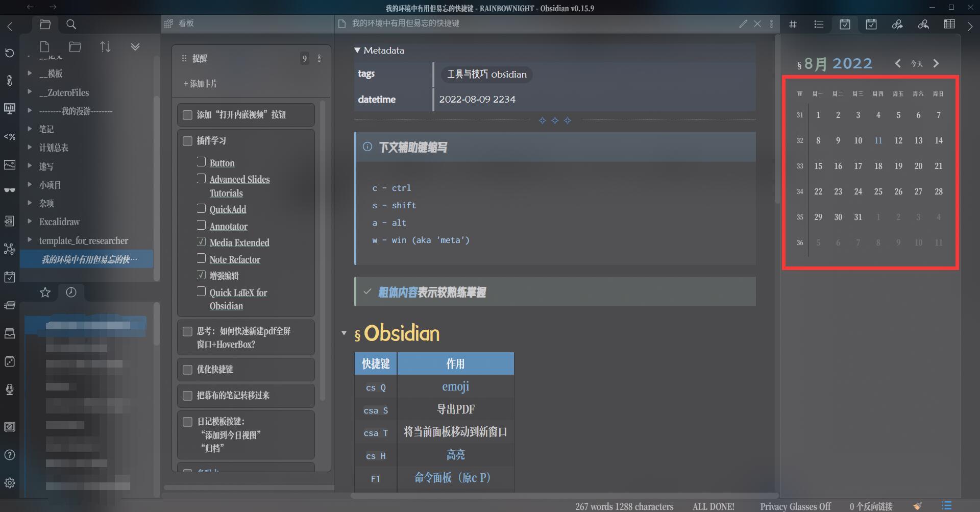Uncheck the 增强编辑 subtask checkbox

[x=201, y=275]
